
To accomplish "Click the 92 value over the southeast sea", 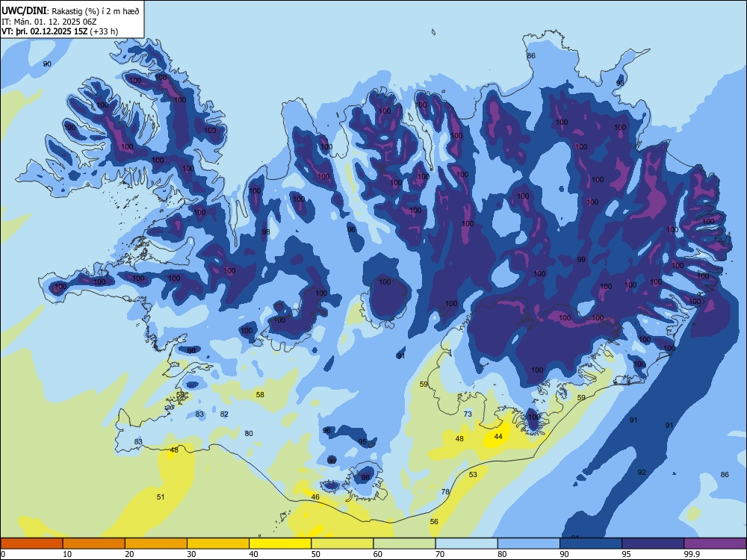I will (x=642, y=472).
